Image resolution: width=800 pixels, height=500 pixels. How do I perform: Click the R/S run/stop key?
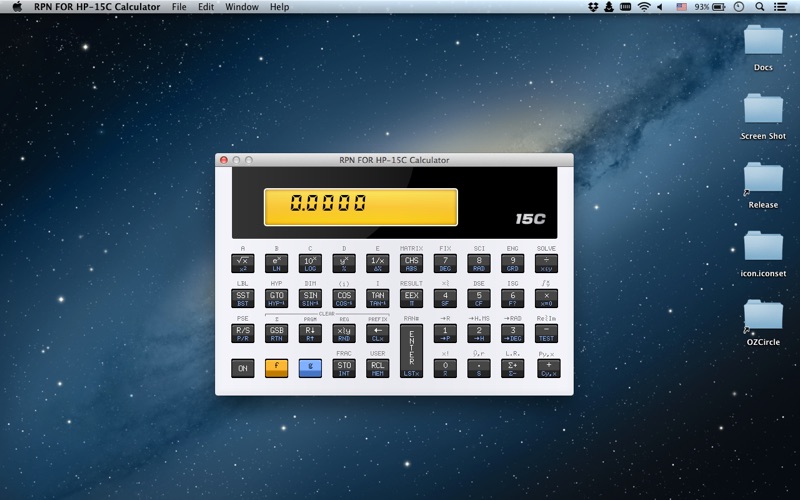(x=242, y=333)
